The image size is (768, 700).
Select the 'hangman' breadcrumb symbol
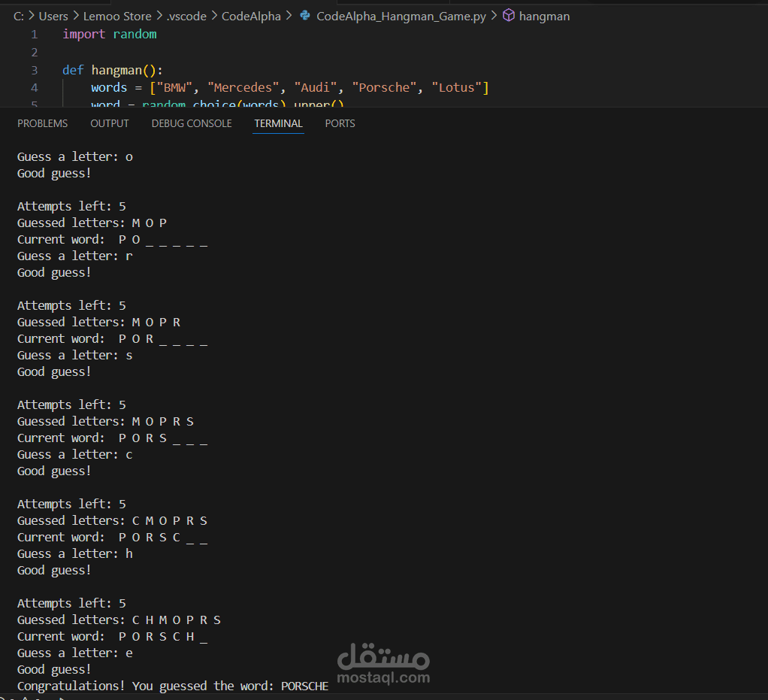pyautogui.click(x=544, y=17)
